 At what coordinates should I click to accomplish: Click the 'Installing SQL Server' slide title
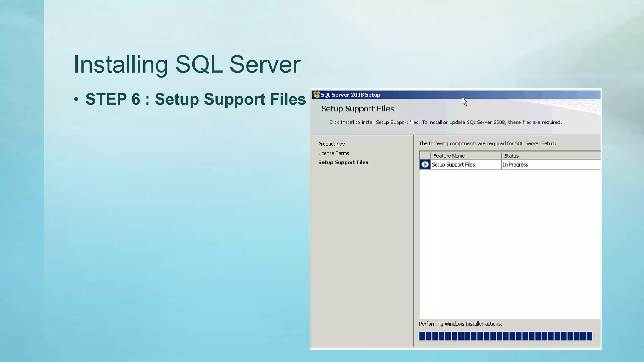187,64
